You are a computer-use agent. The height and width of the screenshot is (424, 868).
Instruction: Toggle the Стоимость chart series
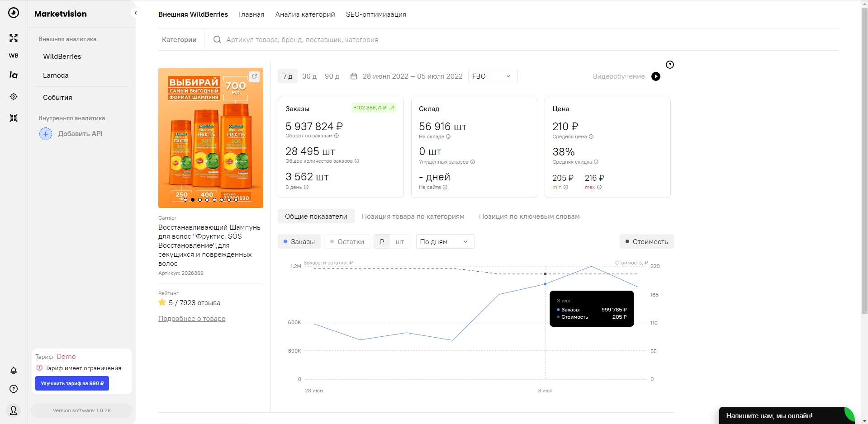[x=647, y=242]
